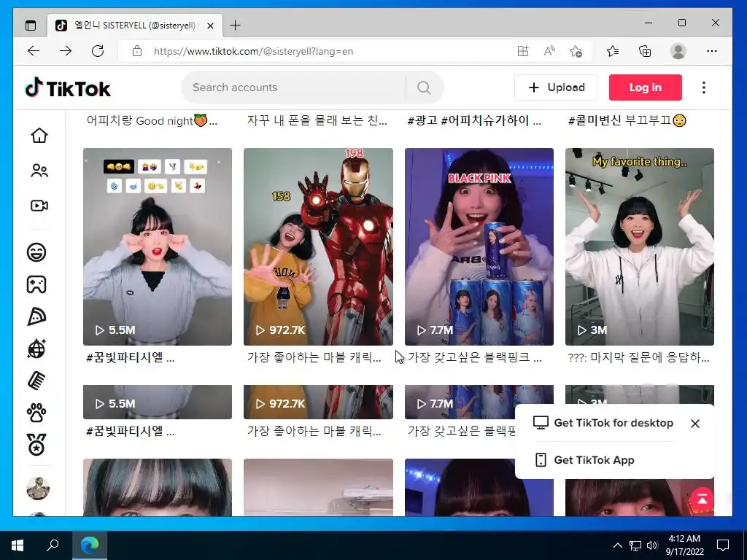Image resolution: width=747 pixels, height=560 pixels.
Task: Click the '#광고 #어피치슈가하이' caption
Action: (x=474, y=120)
